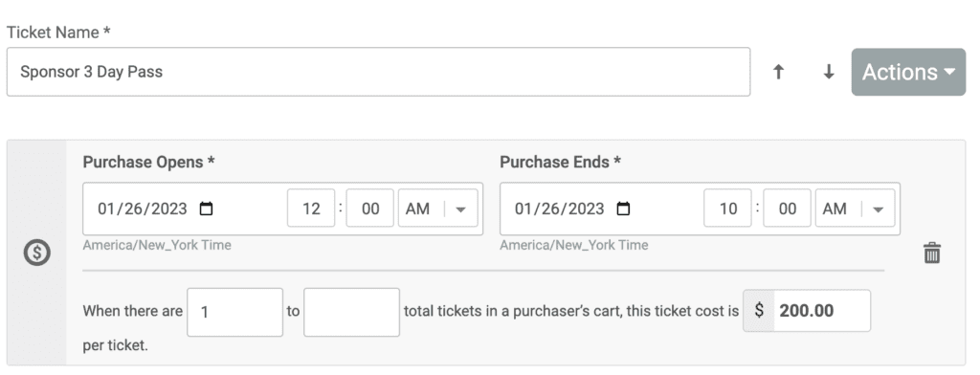The width and height of the screenshot is (980, 375).
Task: Click the ticket cost field 200.00
Action: point(822,311)
